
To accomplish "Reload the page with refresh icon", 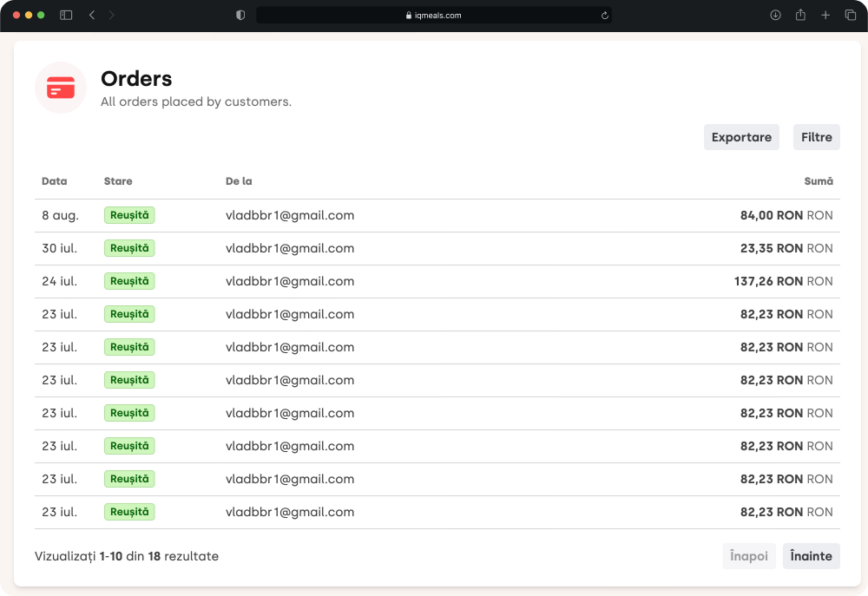I will (604, 16).
